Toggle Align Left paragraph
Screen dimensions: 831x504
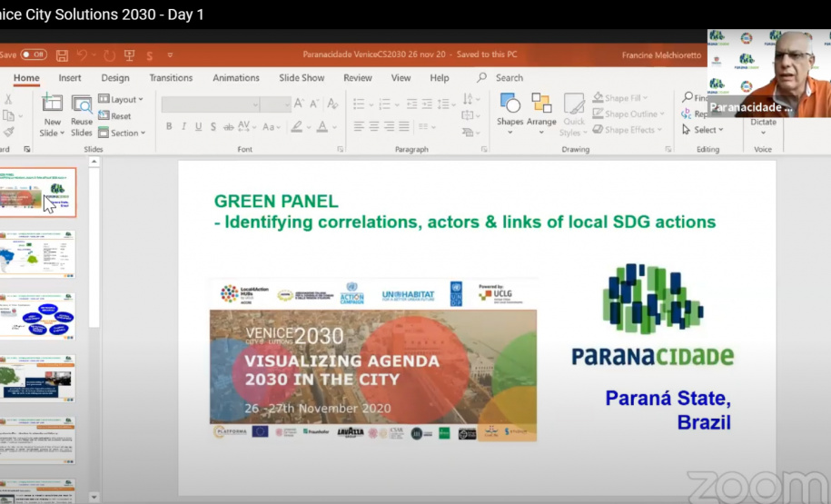(359, 126)
